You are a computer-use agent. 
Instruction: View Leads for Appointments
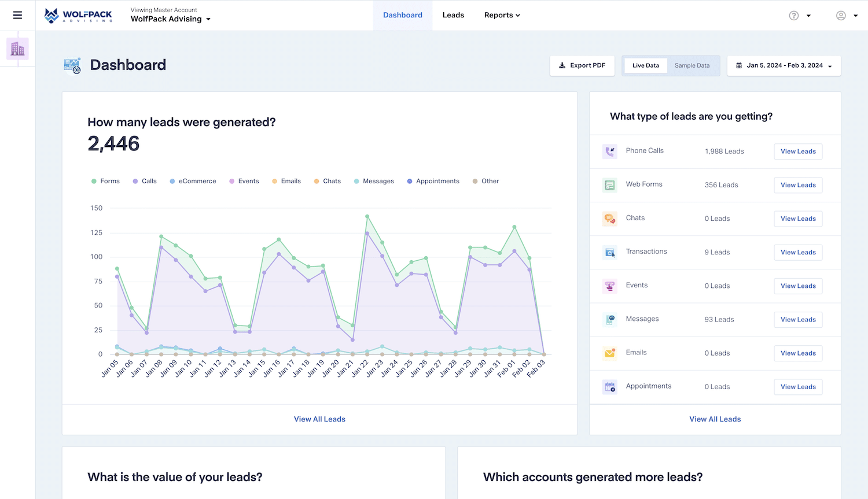click(x=798, y=387)
